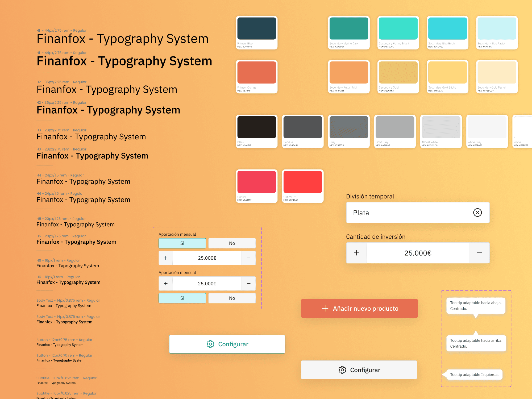Viewport: 532px width, 399px height.
Task: Click the gear icon in the grey Configurar button
Action: coord(342,370)
